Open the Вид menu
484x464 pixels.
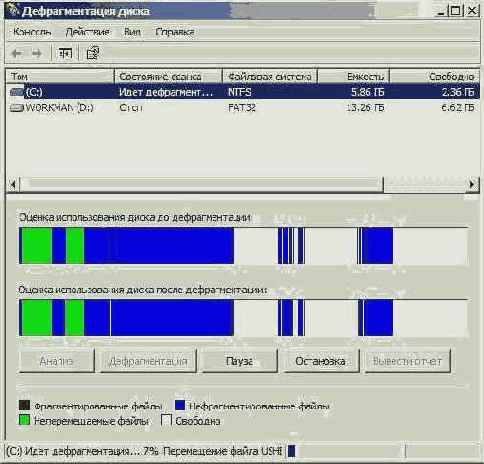tap(132, 32)
